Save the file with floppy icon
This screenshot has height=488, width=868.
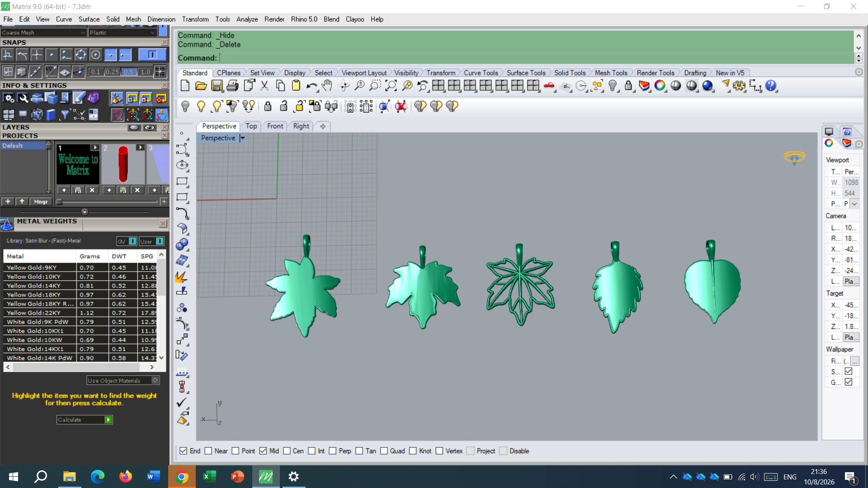[x=217, y=86]
